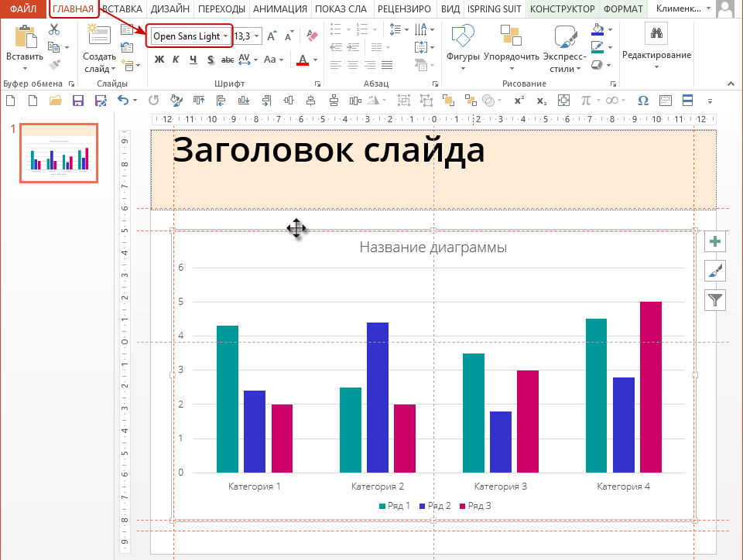Click the chart filters funnel button

[715, 299]
